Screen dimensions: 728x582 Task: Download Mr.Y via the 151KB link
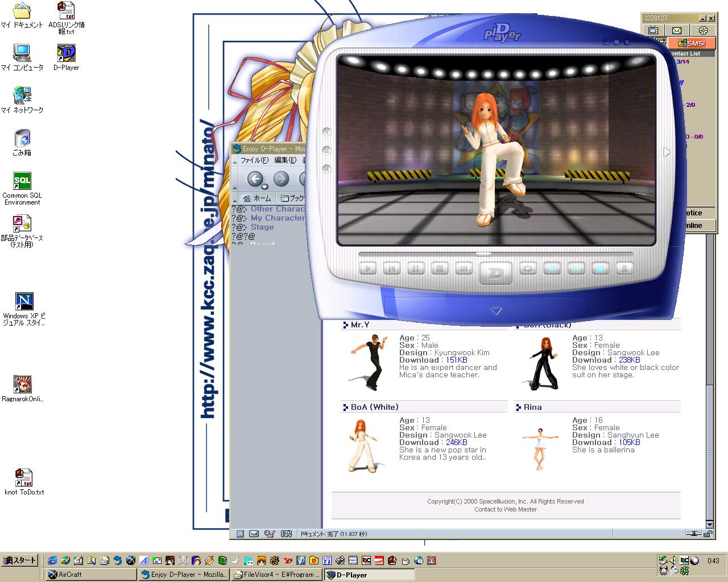(x=457, y=360)
